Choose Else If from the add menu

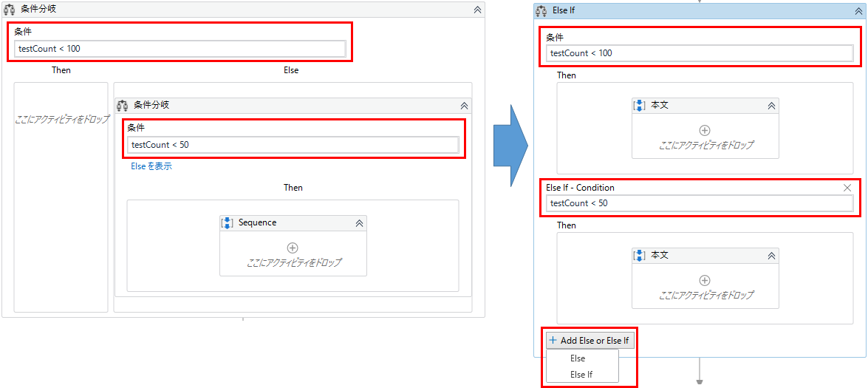click(x=581, y=375)
